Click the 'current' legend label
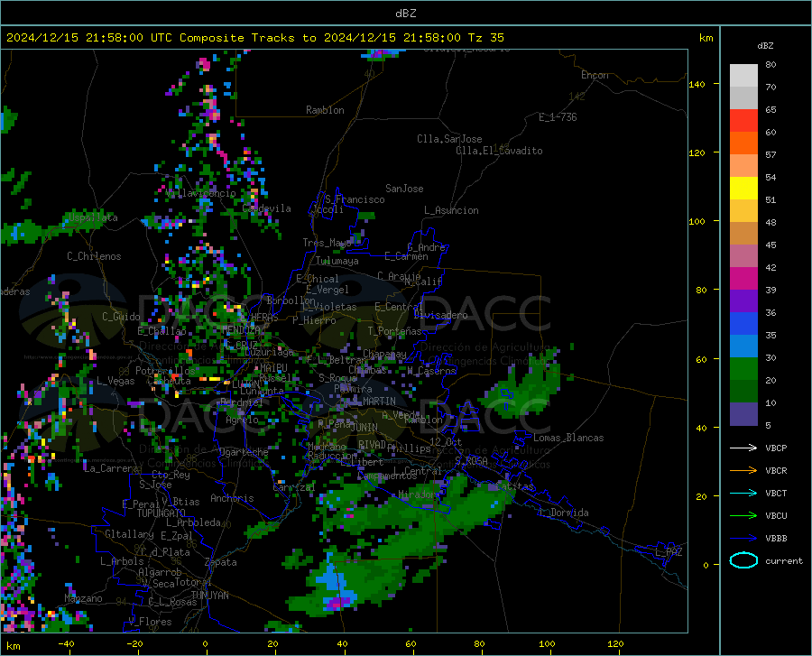The height and width of the screenshot is (656, 812). pos(784,560)
